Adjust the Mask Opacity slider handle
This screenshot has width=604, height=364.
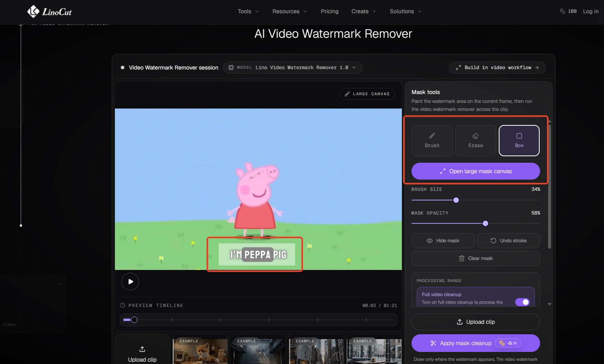(485, 223)
